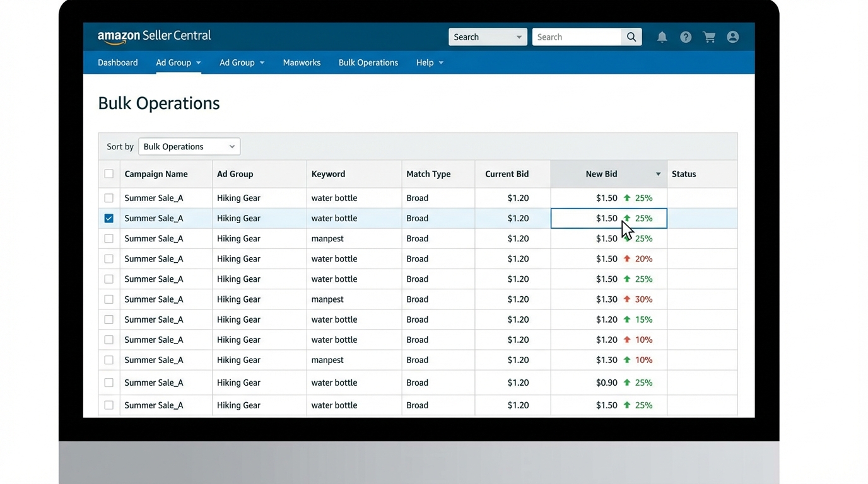The image size is (868, 484).
Task: Expand the New Bid column sort arrow
Action: (658, 175)
